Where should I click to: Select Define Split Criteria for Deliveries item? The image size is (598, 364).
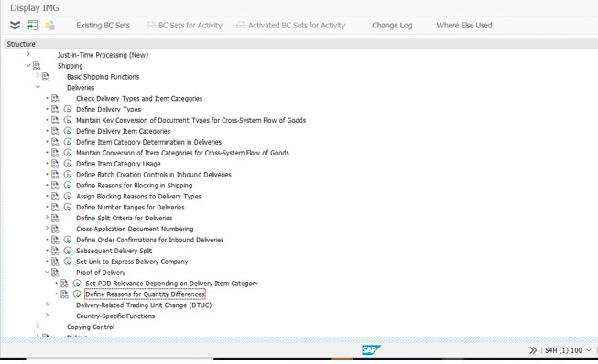click(x=125, y=219)
